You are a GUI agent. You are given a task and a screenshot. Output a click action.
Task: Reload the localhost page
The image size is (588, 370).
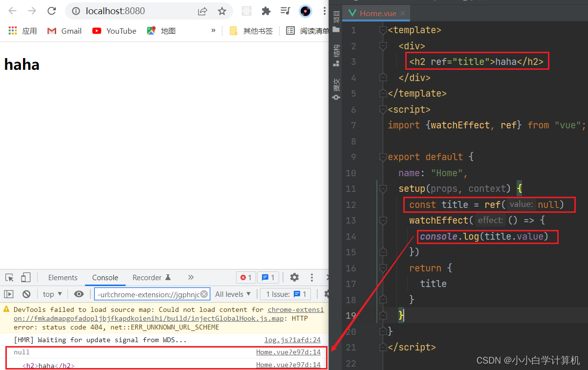click(52, 11)
